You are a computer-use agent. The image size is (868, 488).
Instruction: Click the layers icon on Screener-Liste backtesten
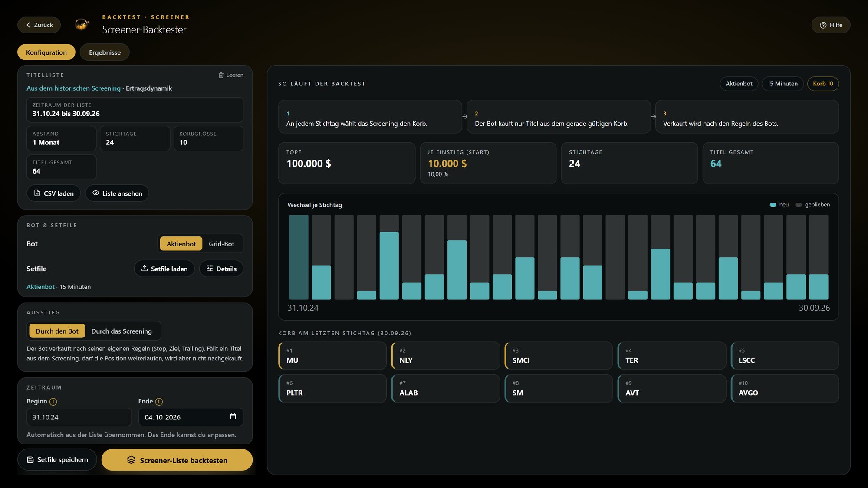[131, 460]
